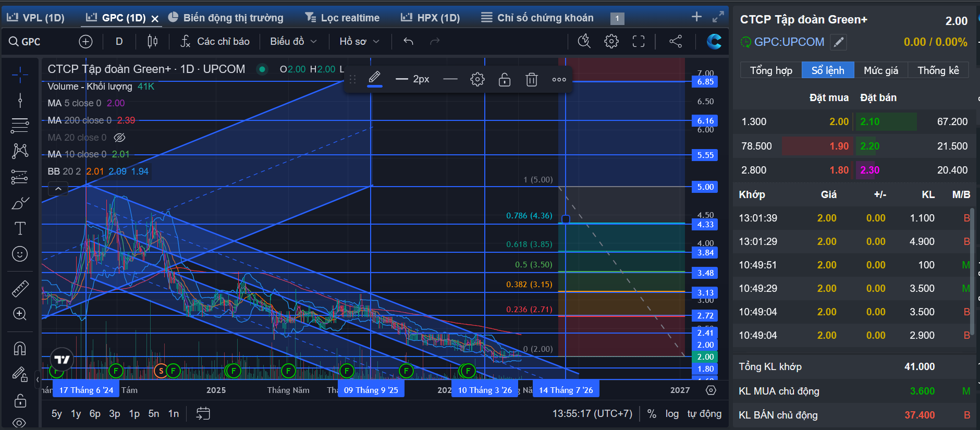Open the chart patterns tool
Screen dimensions: 980x430
[20, 151]
